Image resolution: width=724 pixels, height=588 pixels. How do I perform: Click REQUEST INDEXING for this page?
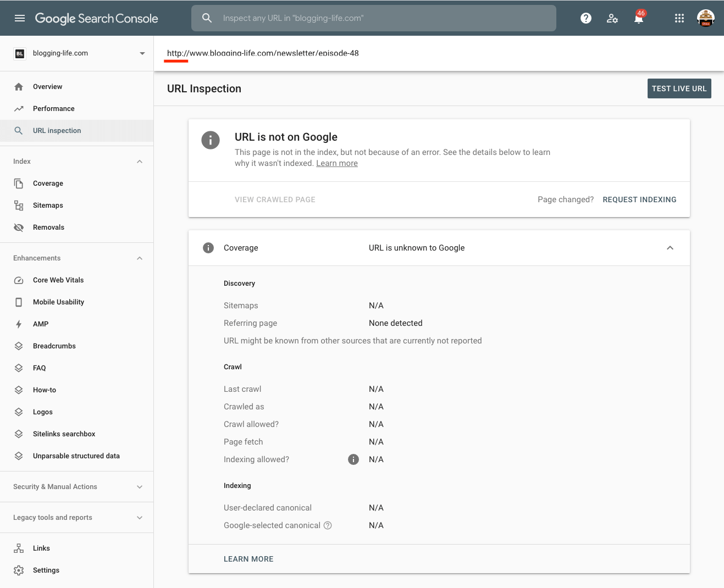(639, 199)
